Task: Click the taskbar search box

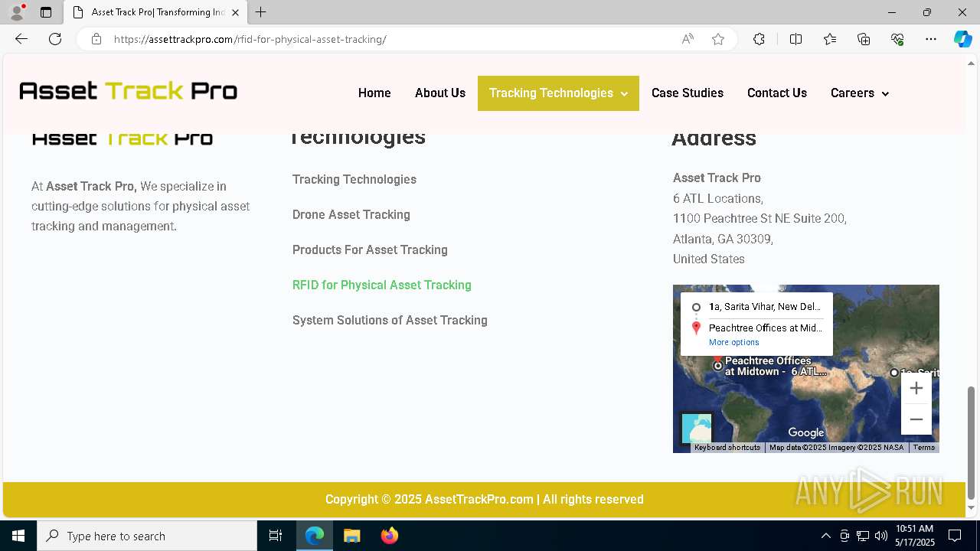Action: click(147, 536)
